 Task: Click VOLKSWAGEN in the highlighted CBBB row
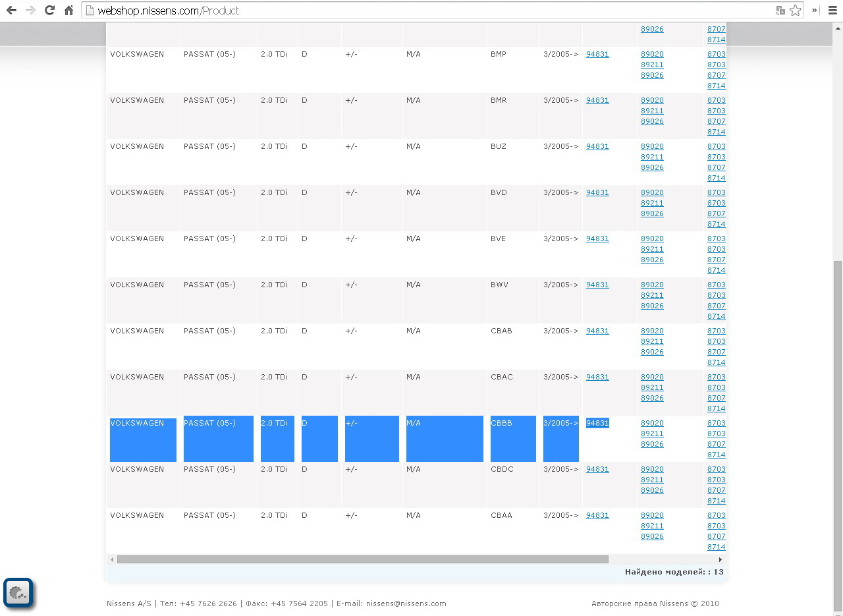pyautogui.click(x=137, y=423)
